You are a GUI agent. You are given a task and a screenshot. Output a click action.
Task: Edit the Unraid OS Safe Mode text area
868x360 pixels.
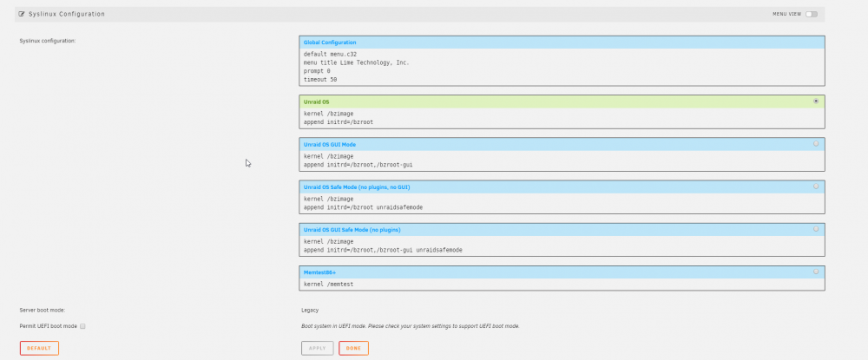coord(562,203)
